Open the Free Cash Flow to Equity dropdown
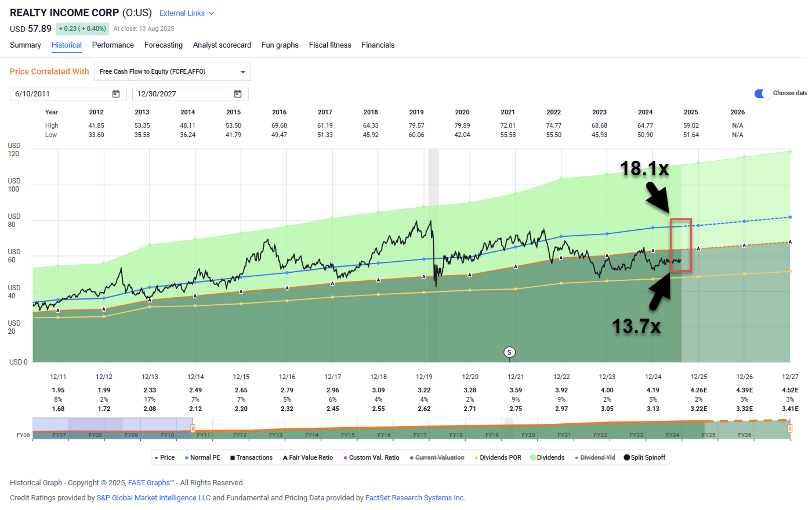Image resolution: width=812 pixels, height=510 pixels. [x=173, y=71]
